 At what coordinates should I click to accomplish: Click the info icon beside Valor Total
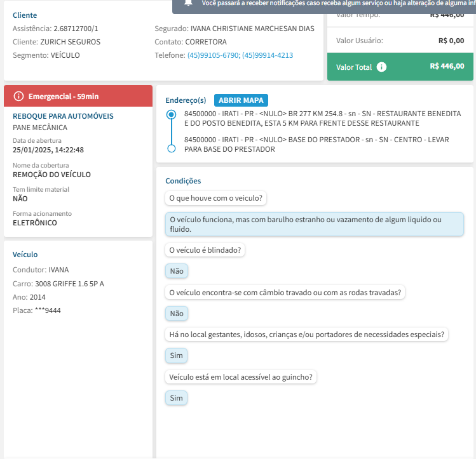[381, 67]
